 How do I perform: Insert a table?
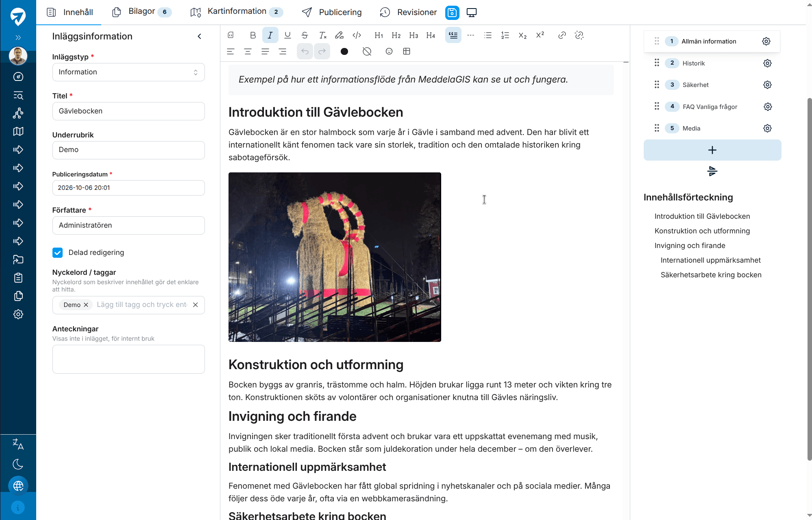[x=407, y=51]
